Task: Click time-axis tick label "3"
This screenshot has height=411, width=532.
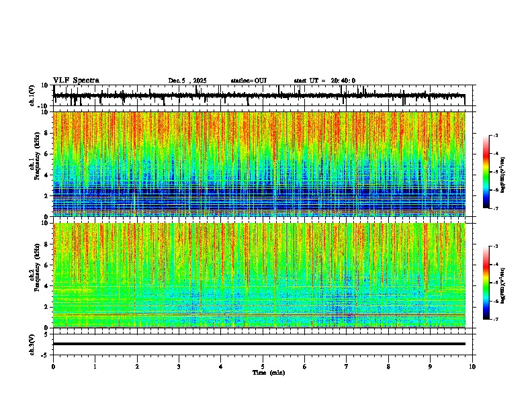Action: 179,367
